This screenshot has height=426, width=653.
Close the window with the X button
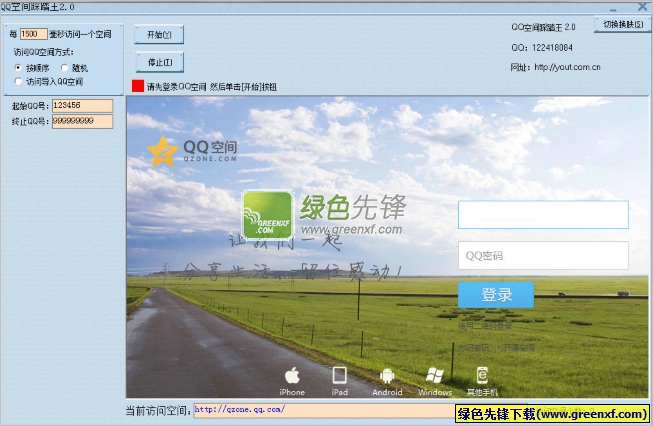pyautogui.click(x=643, y=7)
